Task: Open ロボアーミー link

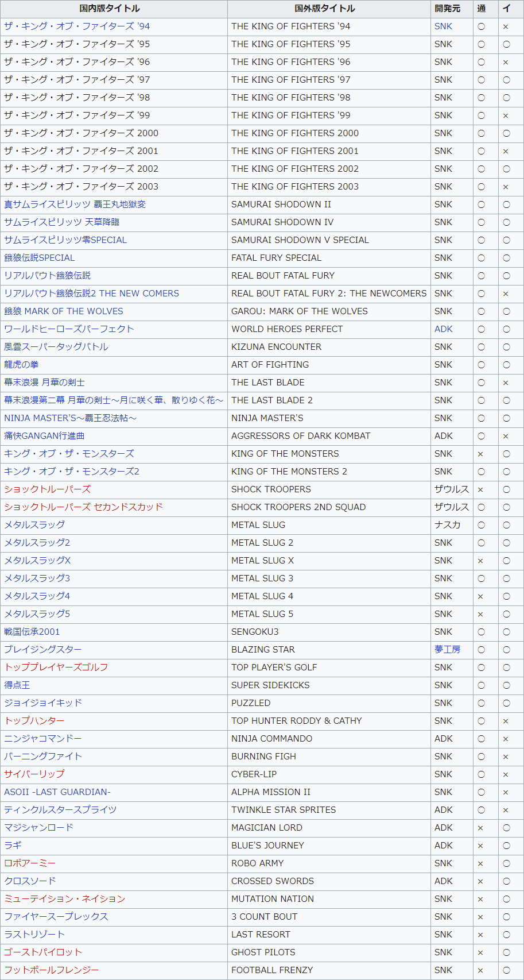Action: 30,863
